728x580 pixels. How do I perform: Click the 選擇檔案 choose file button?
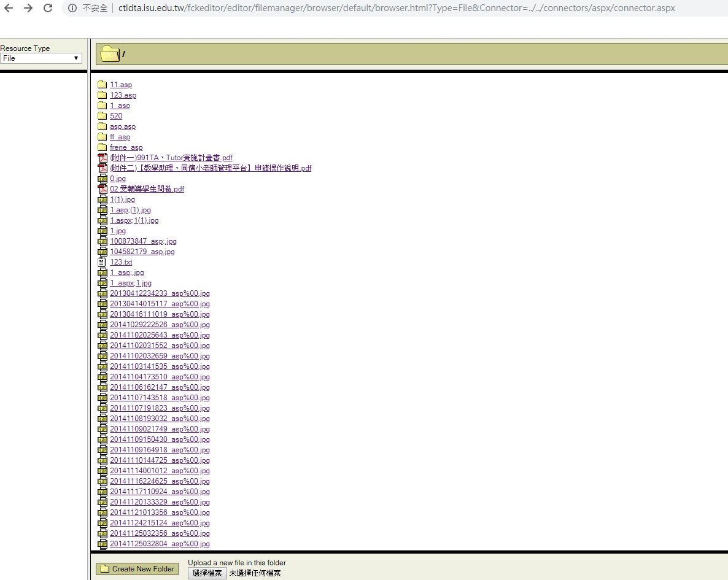(207, 573)
